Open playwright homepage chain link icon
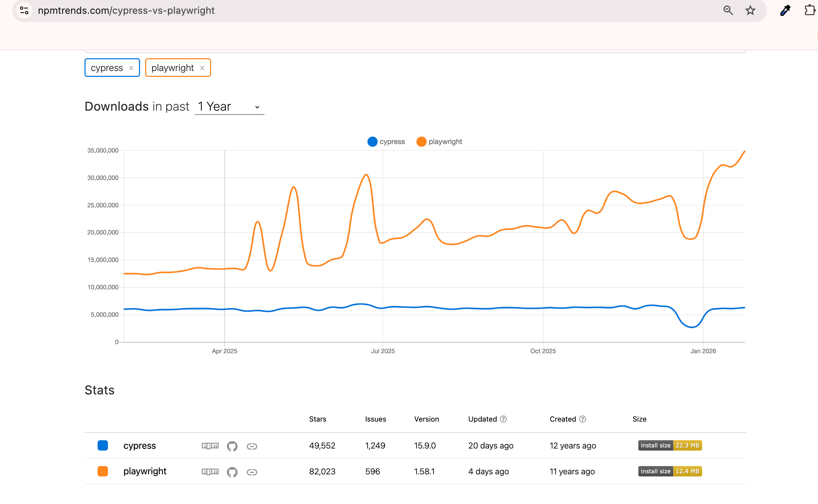818x504 pixels. click(252, 472)
